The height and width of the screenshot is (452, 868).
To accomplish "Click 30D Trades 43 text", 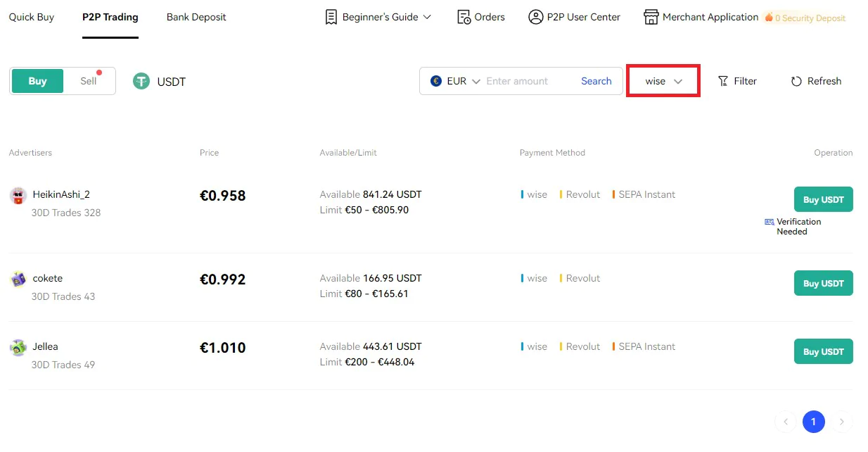I will [63, 296].
